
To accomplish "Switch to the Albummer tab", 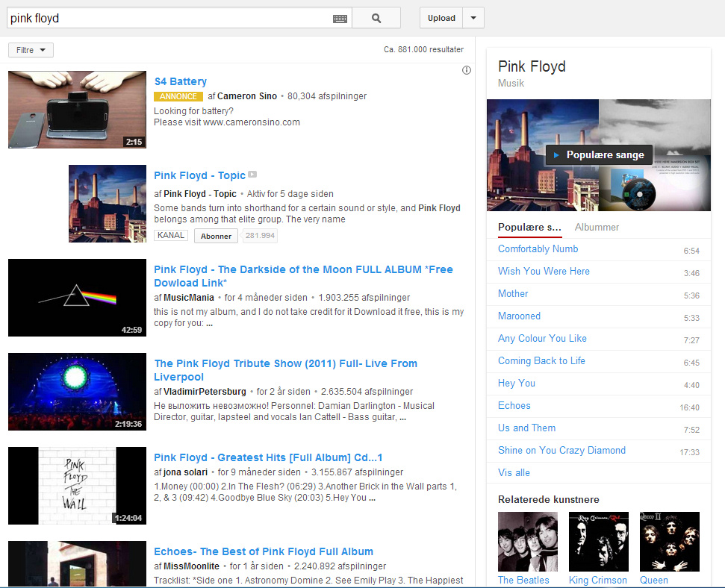I will pos(597,227).
